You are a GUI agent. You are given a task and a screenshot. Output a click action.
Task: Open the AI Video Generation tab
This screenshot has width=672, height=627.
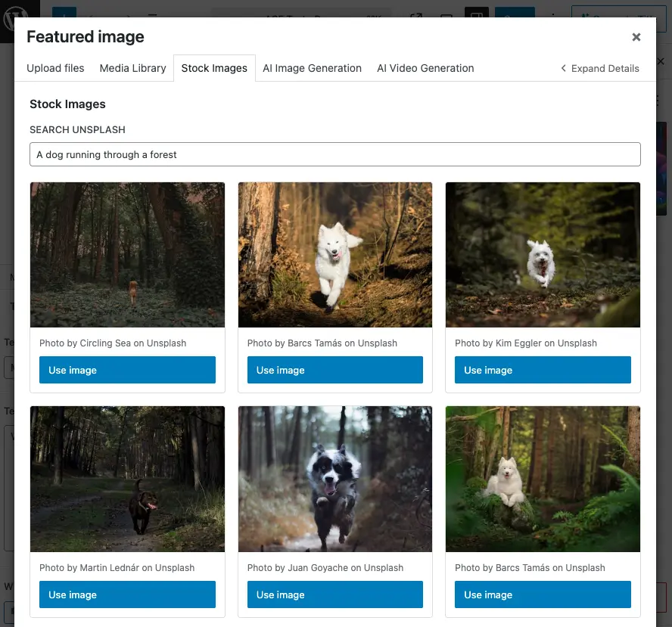pyautogui.click(x=425, y=68)
